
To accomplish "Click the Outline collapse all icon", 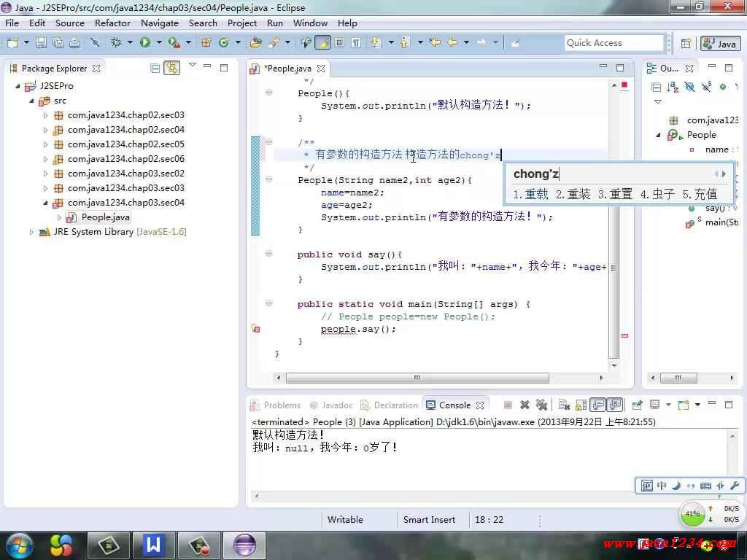I will [656, 87].
